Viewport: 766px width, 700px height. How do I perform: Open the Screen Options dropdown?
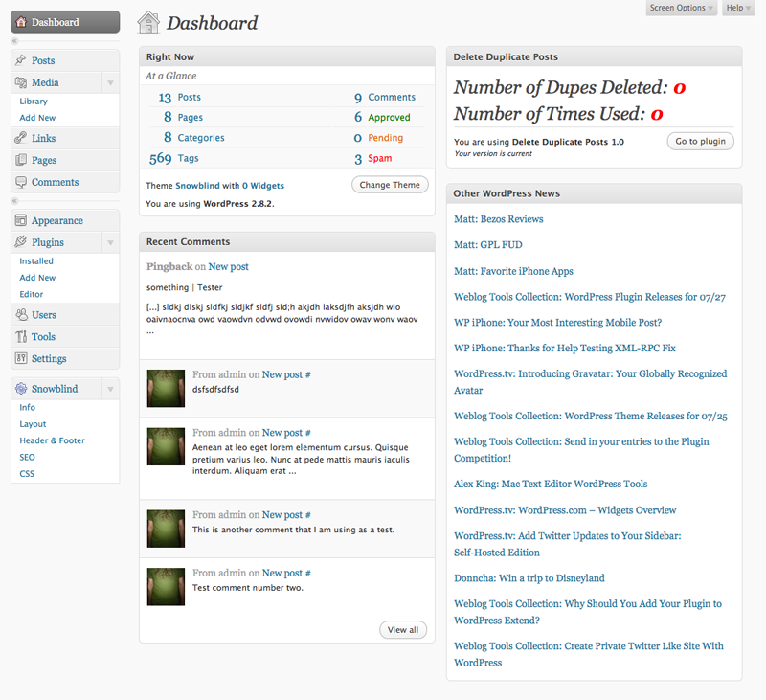tap(681, 8)
